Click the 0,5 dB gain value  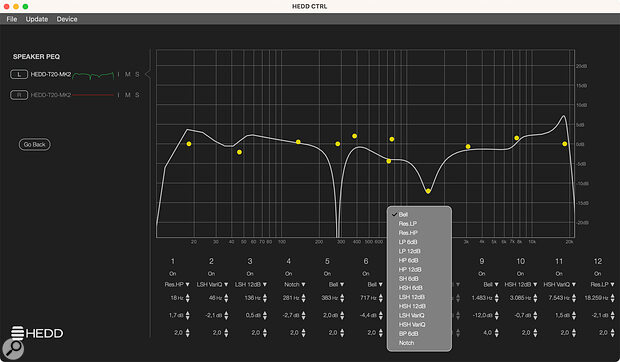(x=253, y=315)
